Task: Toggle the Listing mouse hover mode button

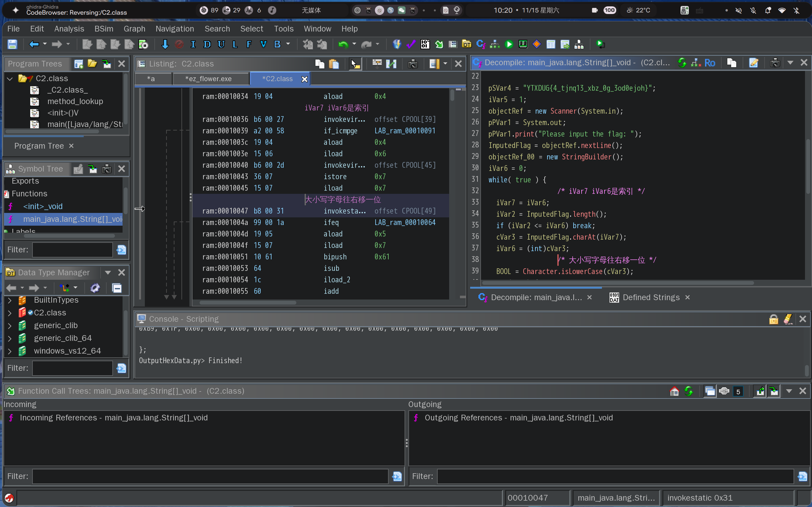Action: click(x=355, y=64)
